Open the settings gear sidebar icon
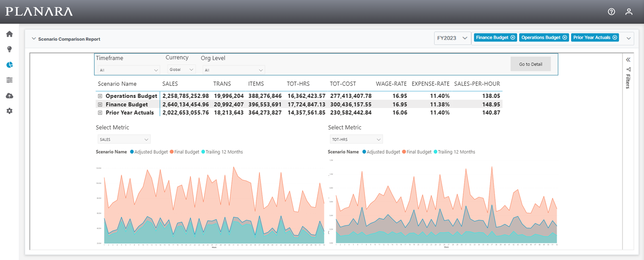644x260 pixels. (x=9, y=111)
